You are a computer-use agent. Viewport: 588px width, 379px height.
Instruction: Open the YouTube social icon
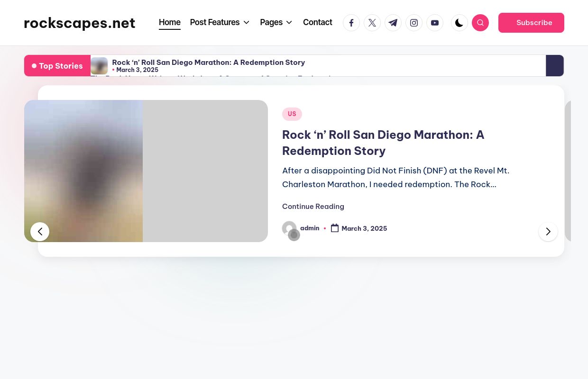[x=435, y=23]
